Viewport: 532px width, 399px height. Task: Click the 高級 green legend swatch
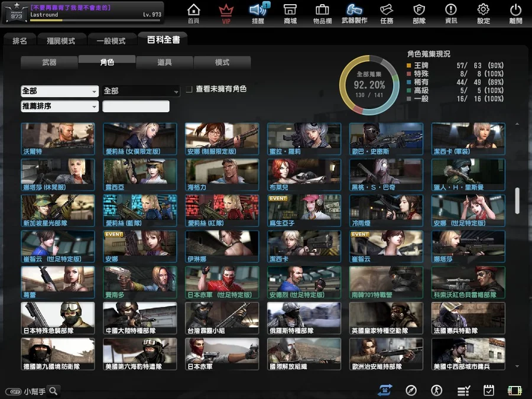point(409,90)
